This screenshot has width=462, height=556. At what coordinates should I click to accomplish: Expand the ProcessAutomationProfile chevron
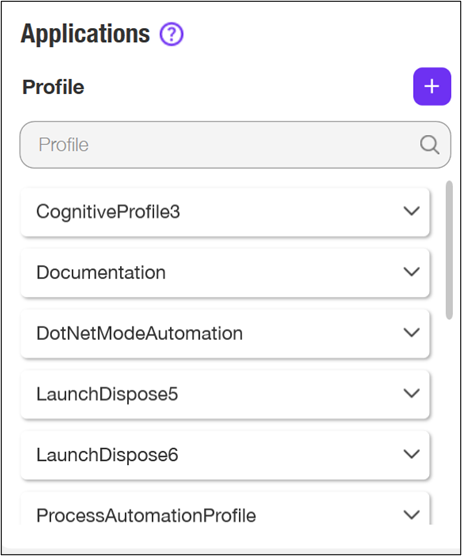click(411, 515)
